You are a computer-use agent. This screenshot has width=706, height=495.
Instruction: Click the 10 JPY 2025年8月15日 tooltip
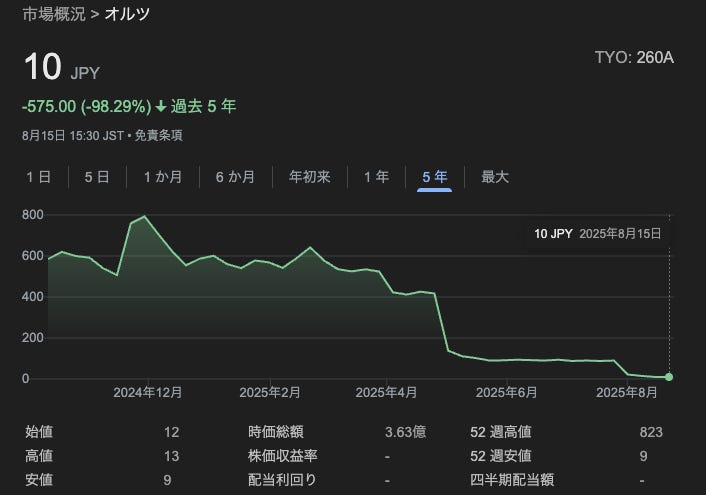coord(597,234)
